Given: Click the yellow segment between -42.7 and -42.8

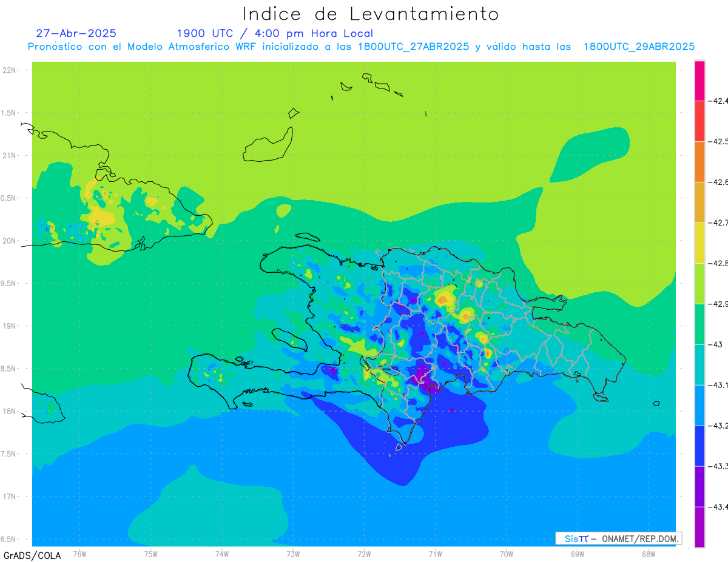Looking at the screenshot, I should tap(699, 243).
